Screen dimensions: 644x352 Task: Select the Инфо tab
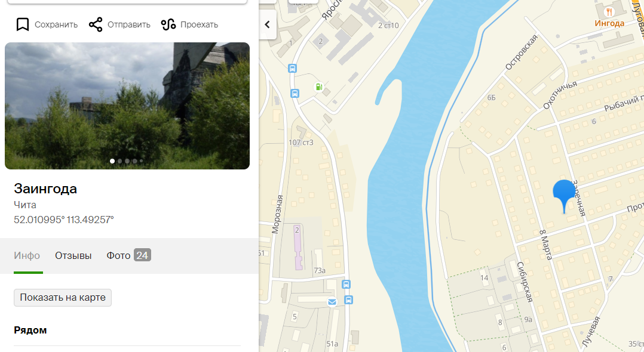pyautogui.click(x=27, y=255)
